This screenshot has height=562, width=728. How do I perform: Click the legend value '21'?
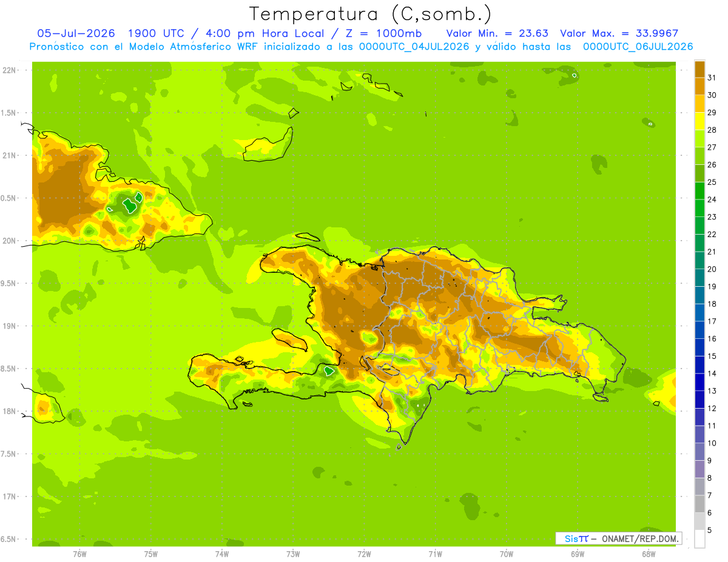pos(712,252)
